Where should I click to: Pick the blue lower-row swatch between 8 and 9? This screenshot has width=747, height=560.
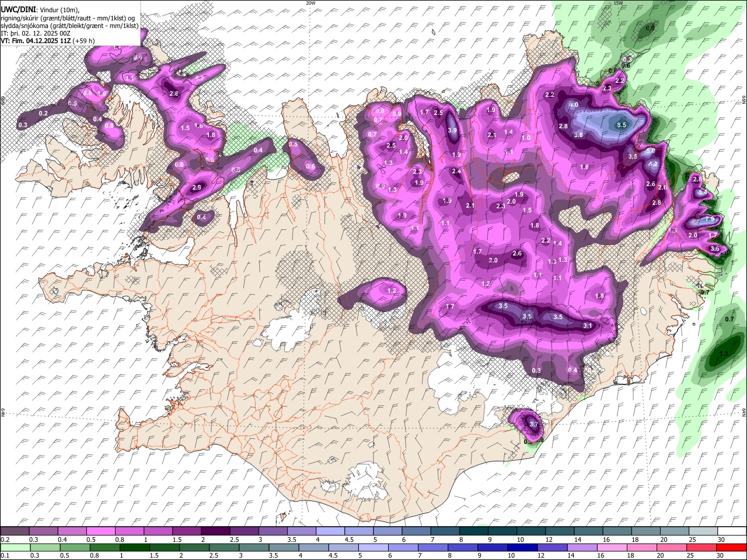point(462,548)
